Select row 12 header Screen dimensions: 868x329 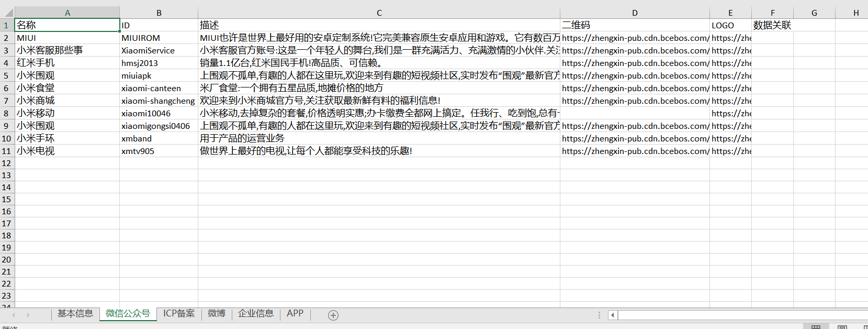tap(7, 163)
